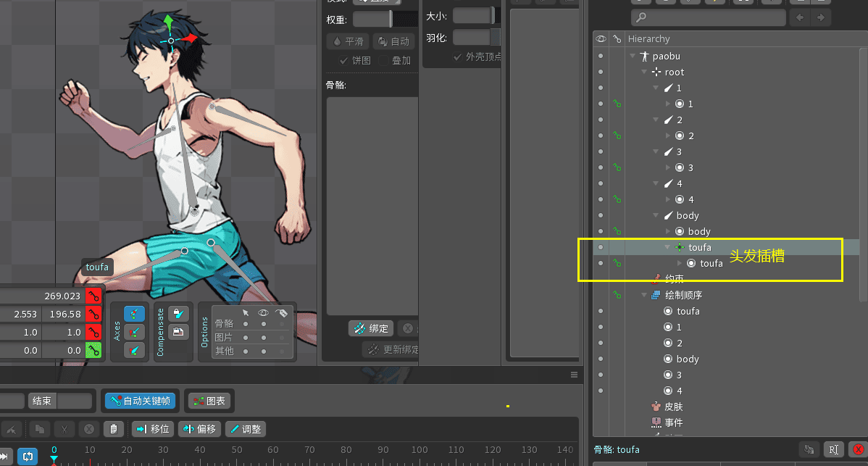Select the top blue-highlighted Axes icon
Viewport: 868px width, 466px height.
(x=133, y=314)
